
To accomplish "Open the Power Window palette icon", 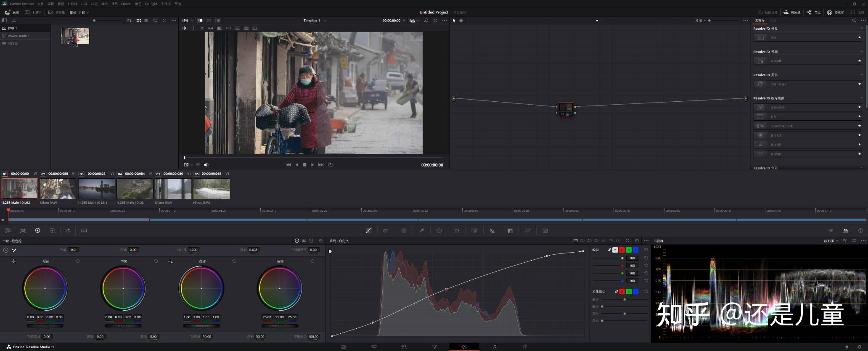I will point(439,230).
